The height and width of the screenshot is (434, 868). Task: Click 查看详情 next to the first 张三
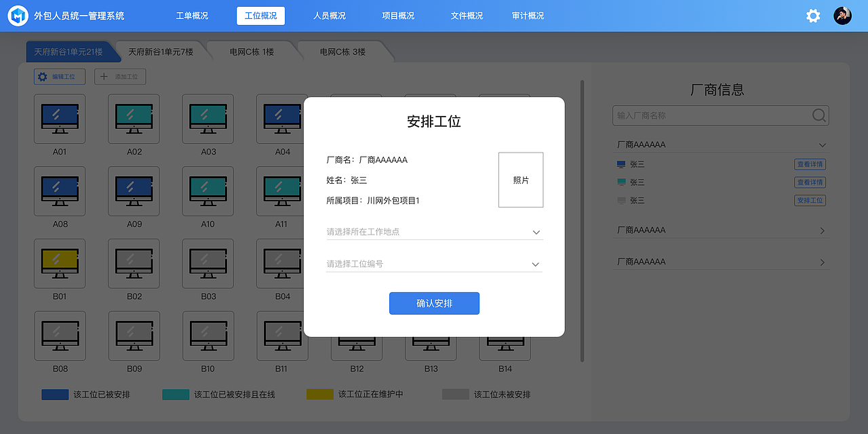pos(810,163)
